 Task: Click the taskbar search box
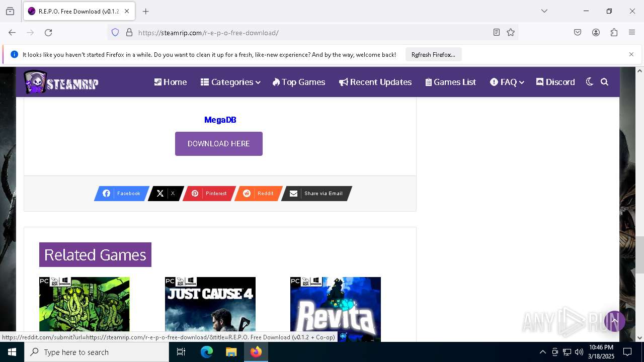97,352
